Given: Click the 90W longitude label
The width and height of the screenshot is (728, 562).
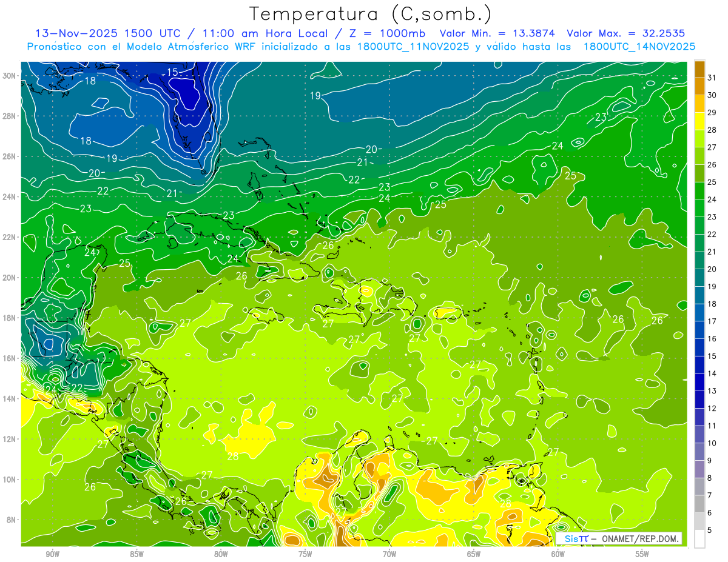Looking at the screenshot, I should (52, 554).
